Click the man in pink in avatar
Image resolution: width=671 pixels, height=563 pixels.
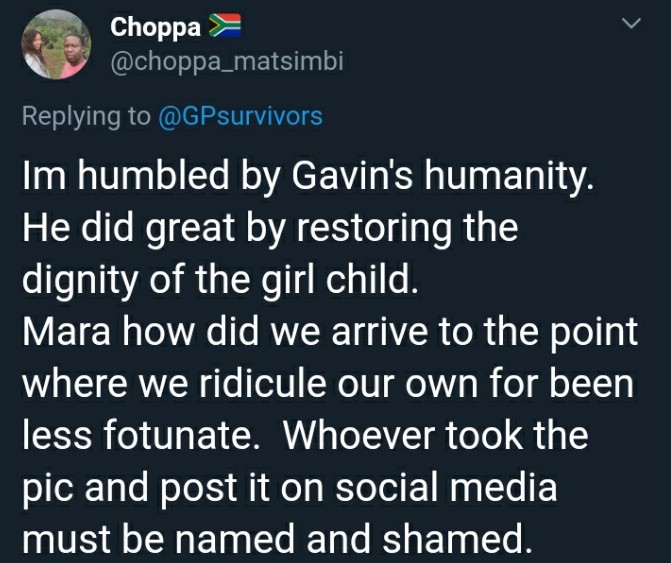click(74, 58)
